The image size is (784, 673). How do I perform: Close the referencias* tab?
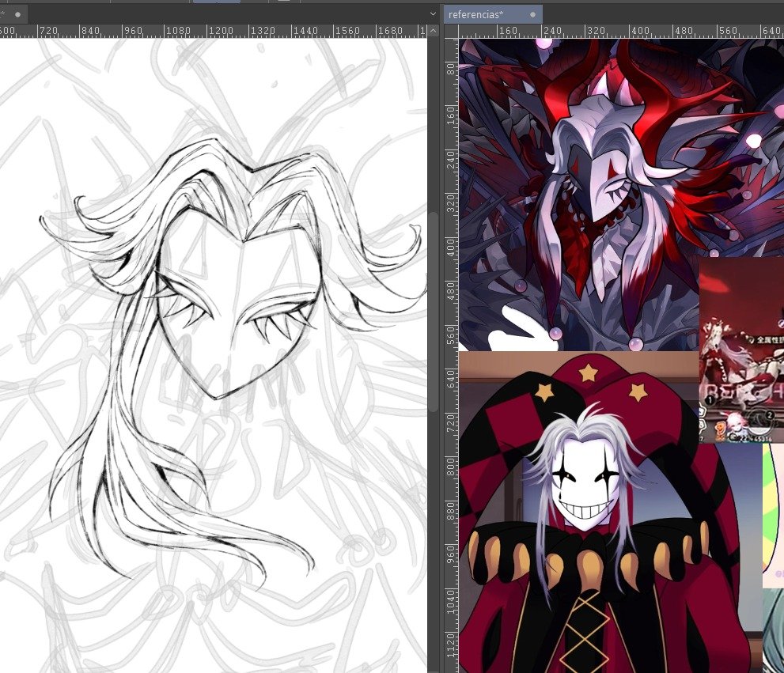click(x=532, y=14)
